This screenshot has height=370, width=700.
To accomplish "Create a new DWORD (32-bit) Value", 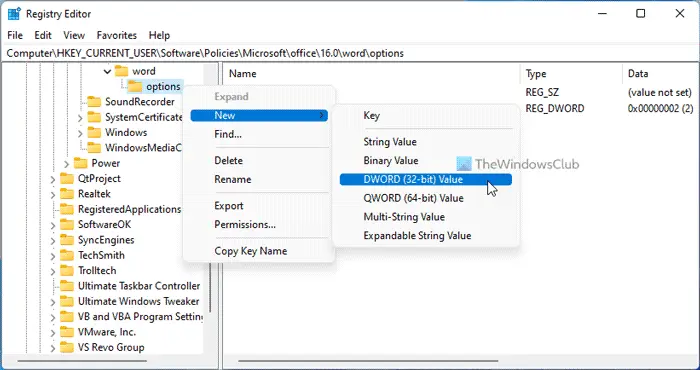I will coord(426,179).
